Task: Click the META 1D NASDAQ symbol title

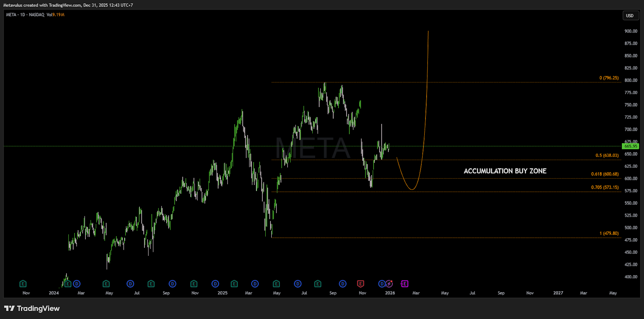Action: (x=25, y=15)
